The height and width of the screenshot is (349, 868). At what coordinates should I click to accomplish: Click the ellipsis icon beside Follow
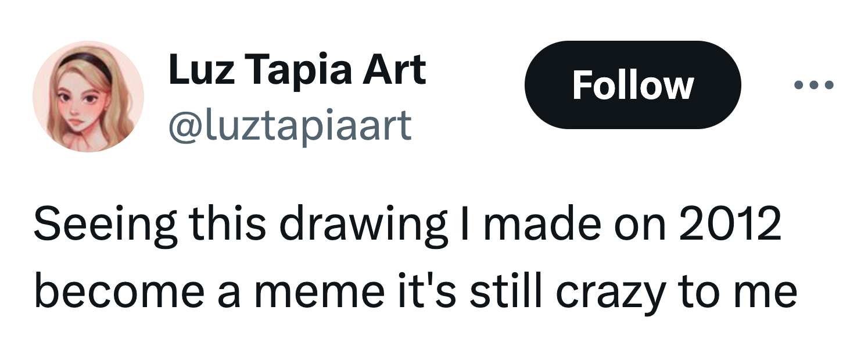coord(813,86)
